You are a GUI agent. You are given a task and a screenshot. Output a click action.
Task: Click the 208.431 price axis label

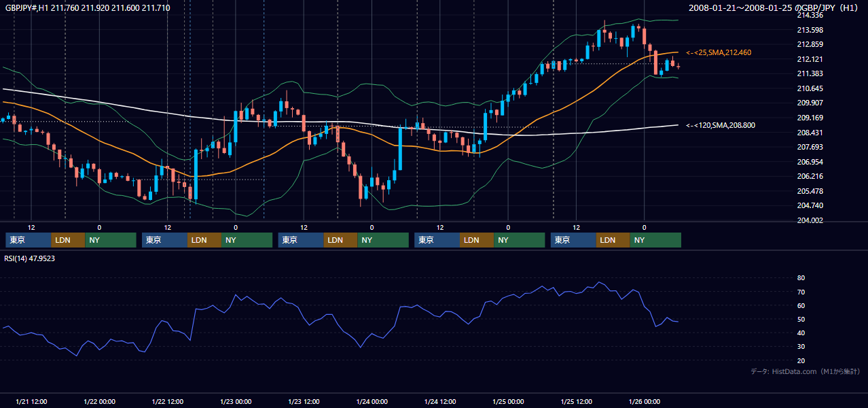[x=810, y=133]
